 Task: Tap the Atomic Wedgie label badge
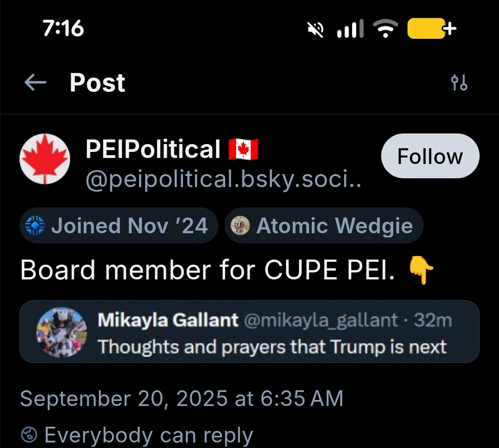click(324, 226)
